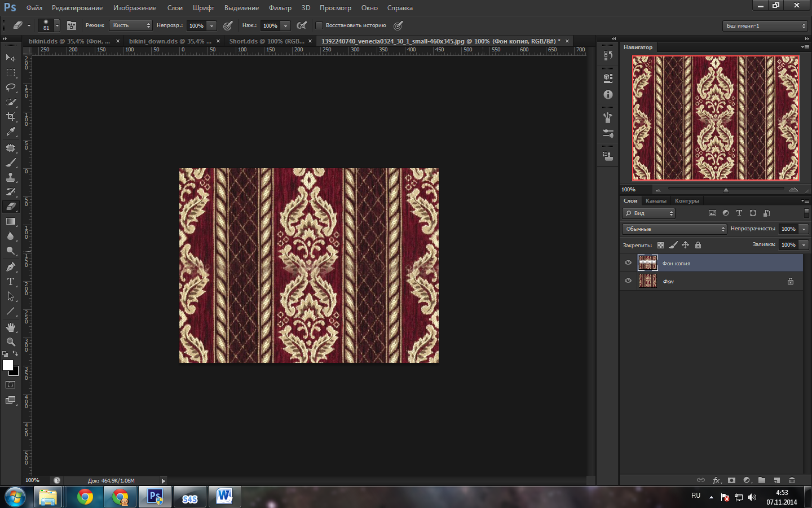Open the blend mode 'Обычные' dropdown

coord(674,229)
